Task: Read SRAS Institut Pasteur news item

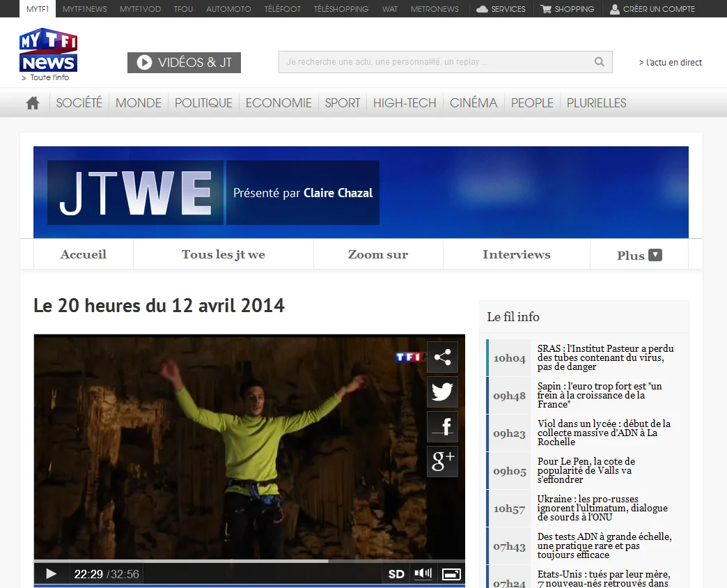Action: pyautogui.click(x=605, y=357)
